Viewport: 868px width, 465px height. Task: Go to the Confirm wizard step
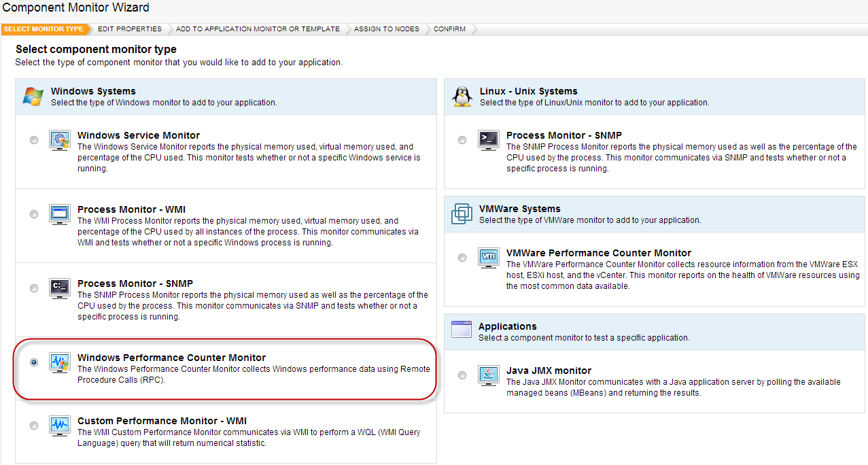click(x=450, y=29)
